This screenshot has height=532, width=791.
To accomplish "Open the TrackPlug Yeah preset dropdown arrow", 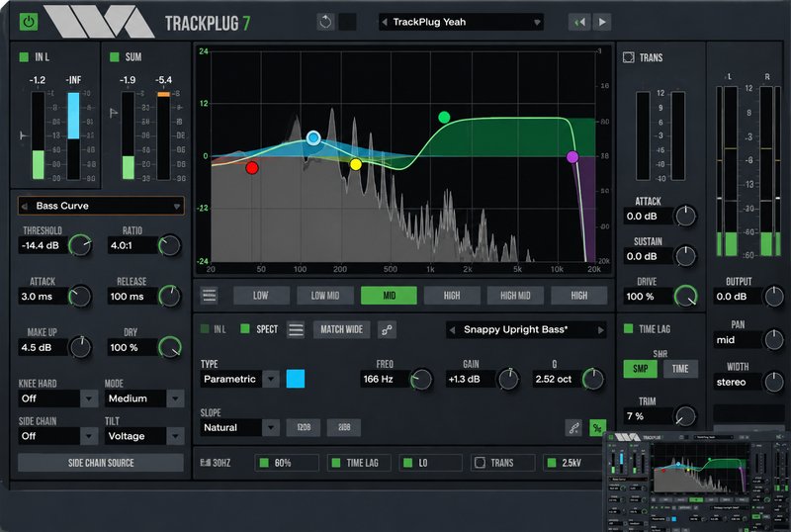I will (537, 22).
